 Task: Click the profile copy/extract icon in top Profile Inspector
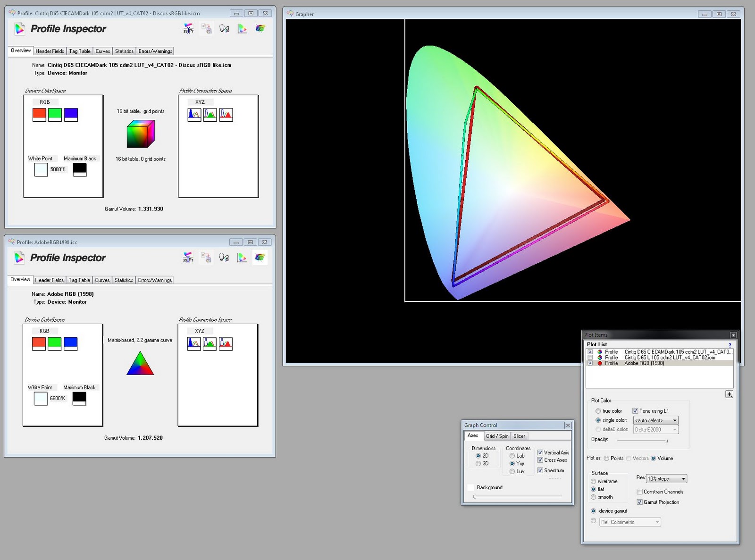click(x=206, y=28)
